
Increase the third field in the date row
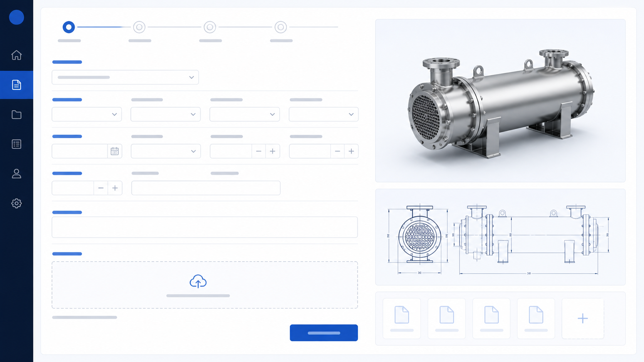(273, 151)
